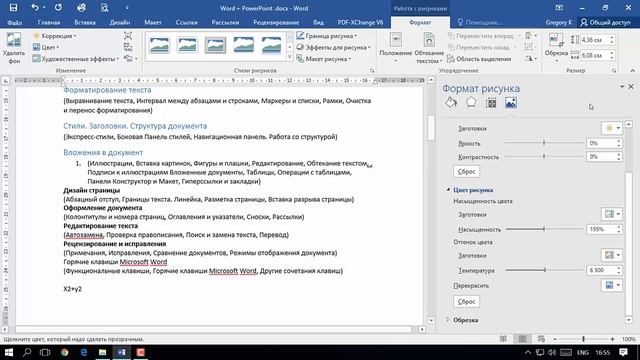This screenshot has height=360, width=640.
Task: Expand the Обрезка section
Action: point(448,320)
